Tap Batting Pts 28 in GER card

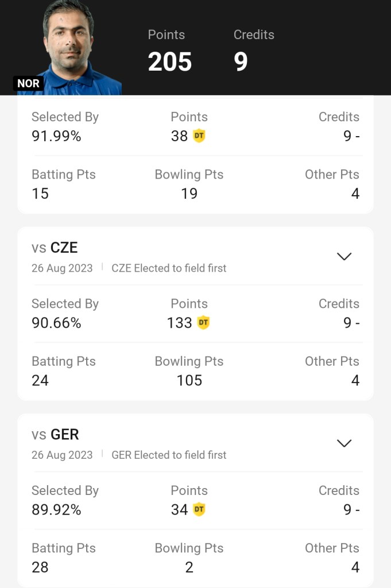coord(40,567)
